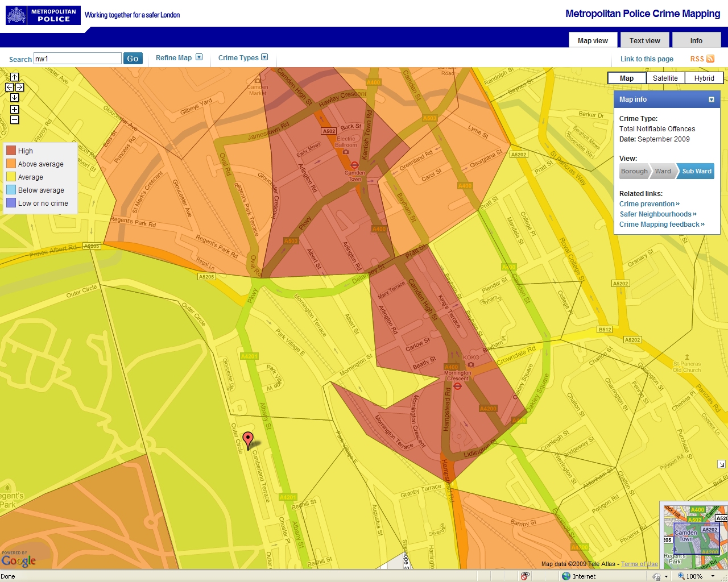This screenshot has height=582, width=728.
Task: Collapse the overview minimap arrow
Action: tap(721, 464)
